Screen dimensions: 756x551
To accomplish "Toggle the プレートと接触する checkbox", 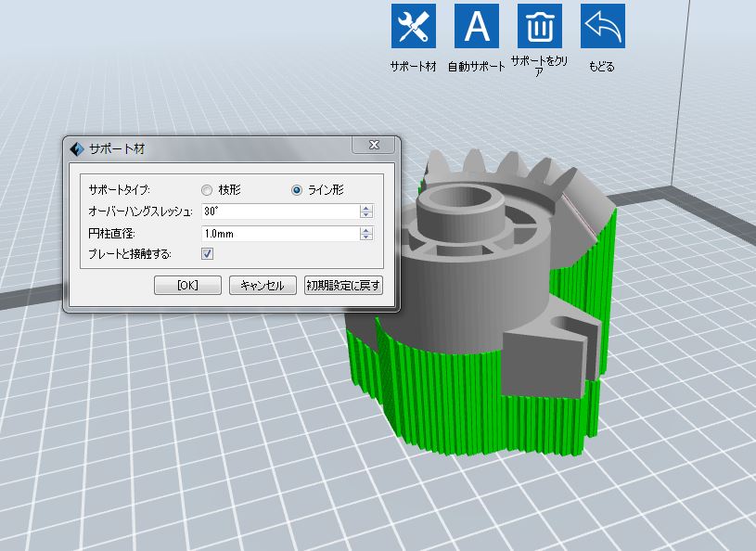I will pos(208,253).
